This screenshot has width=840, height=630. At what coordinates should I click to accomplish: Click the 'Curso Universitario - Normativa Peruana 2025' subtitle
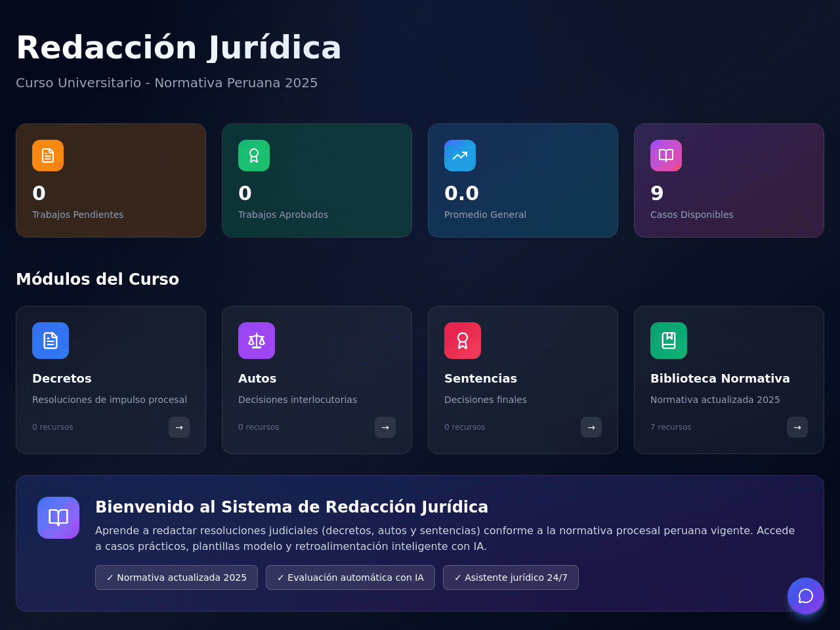click(167, 83)
